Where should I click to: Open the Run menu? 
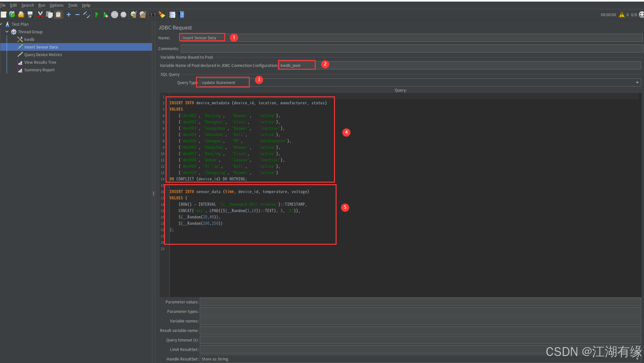tap(41, 5)
